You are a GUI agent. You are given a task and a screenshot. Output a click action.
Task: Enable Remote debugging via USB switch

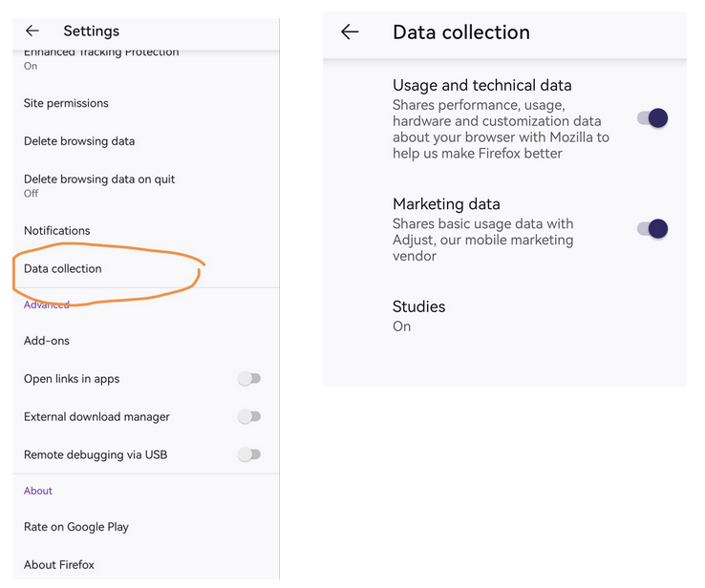[249, 455]
